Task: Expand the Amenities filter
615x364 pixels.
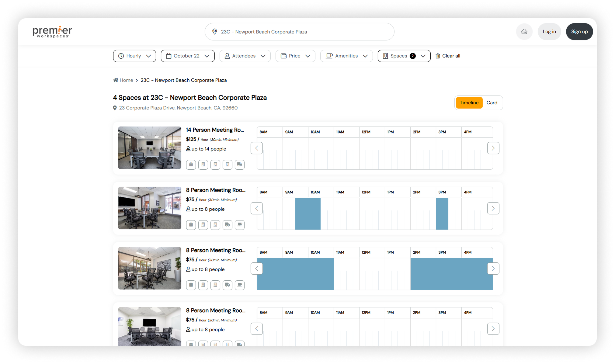Action: pos(346,56)
